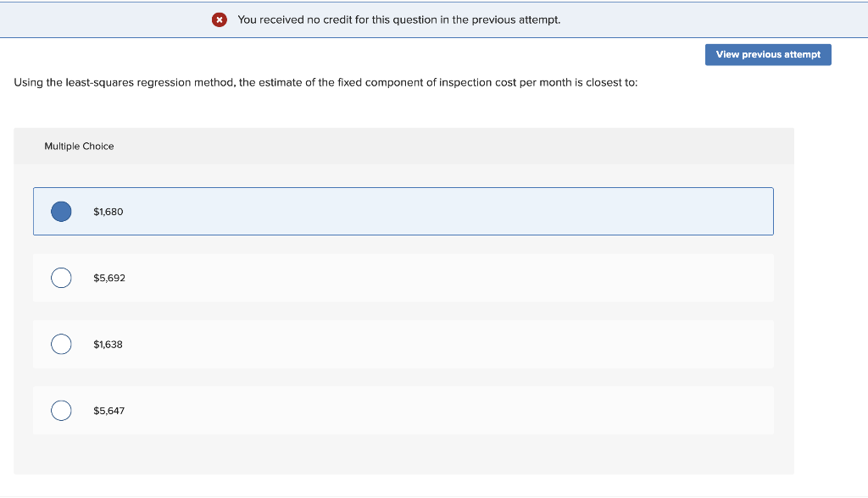The height and width of the screenshot is (498, 868).
Task: Choose the $5,692 radio circle
Action: coord(61,278)
